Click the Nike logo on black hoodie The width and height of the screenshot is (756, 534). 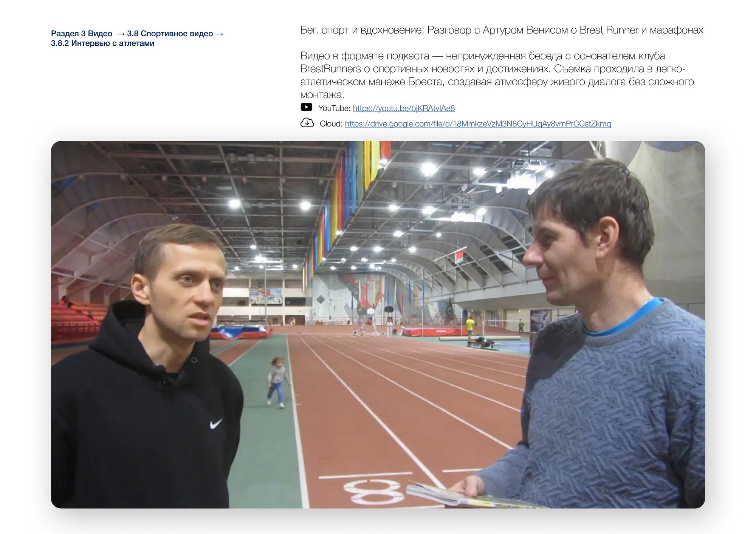point(215,424)
